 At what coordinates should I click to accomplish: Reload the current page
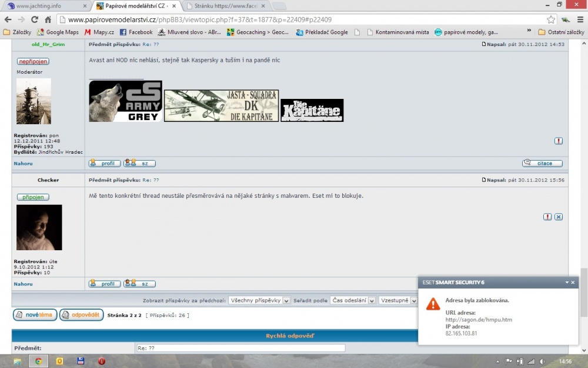[x=35, y=19]
